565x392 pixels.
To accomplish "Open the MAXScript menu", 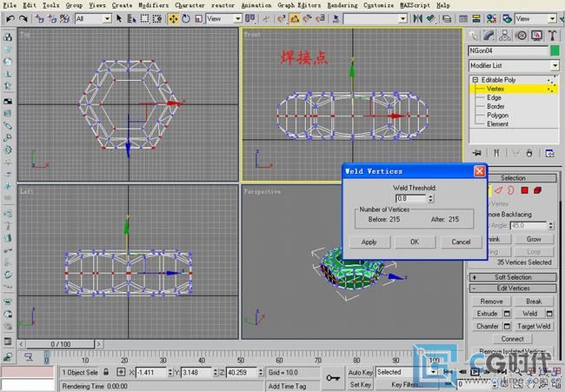I will pos(415,5).
